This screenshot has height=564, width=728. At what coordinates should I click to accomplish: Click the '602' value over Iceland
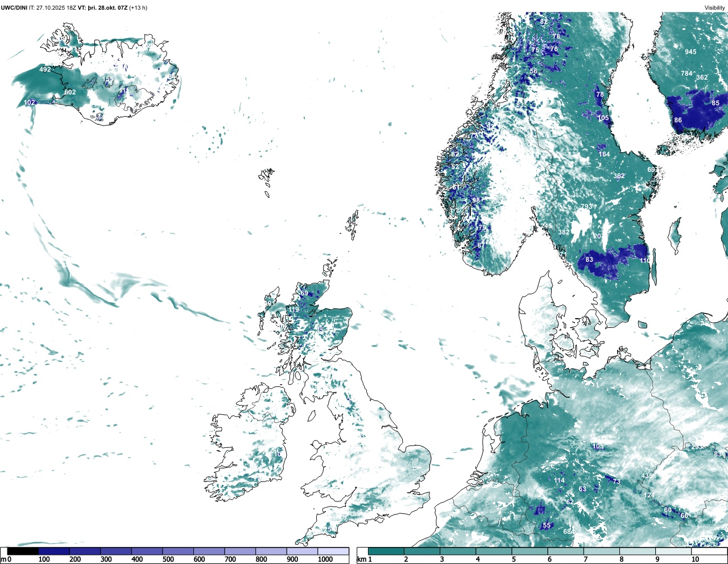click(70, 92)
